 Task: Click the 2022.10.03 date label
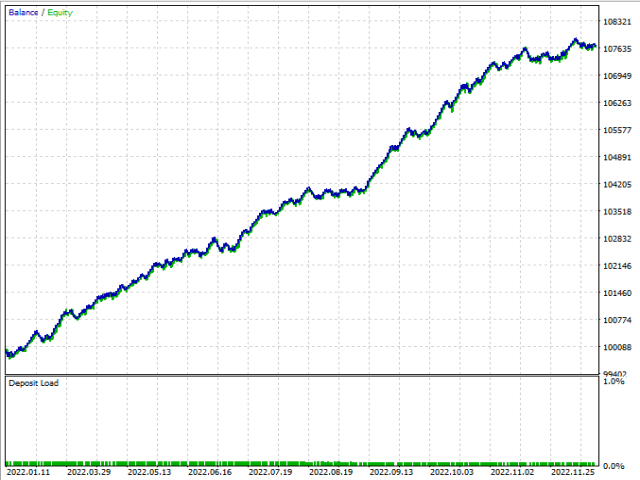451,472
